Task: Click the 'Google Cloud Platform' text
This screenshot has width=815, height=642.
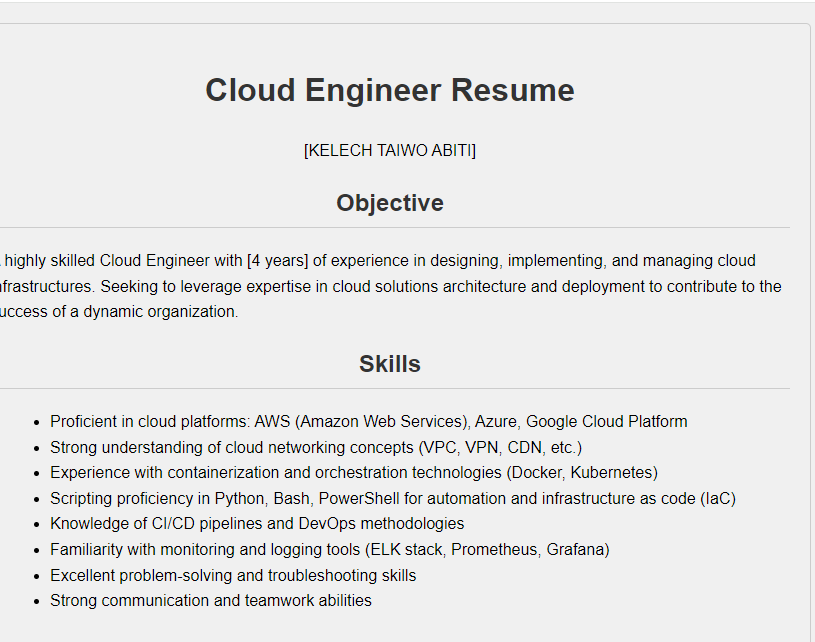Action: 606,422
